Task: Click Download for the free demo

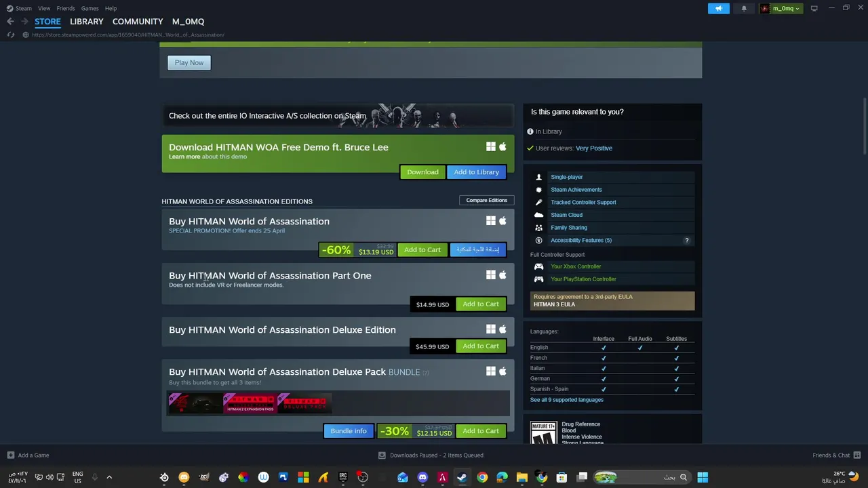Action: point(422,172)
